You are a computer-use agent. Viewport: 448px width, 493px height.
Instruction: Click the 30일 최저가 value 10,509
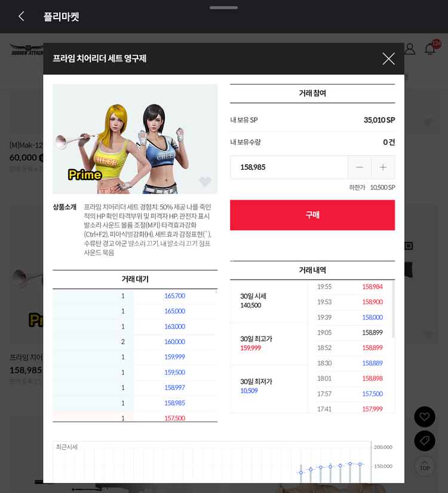pos(249,391)
